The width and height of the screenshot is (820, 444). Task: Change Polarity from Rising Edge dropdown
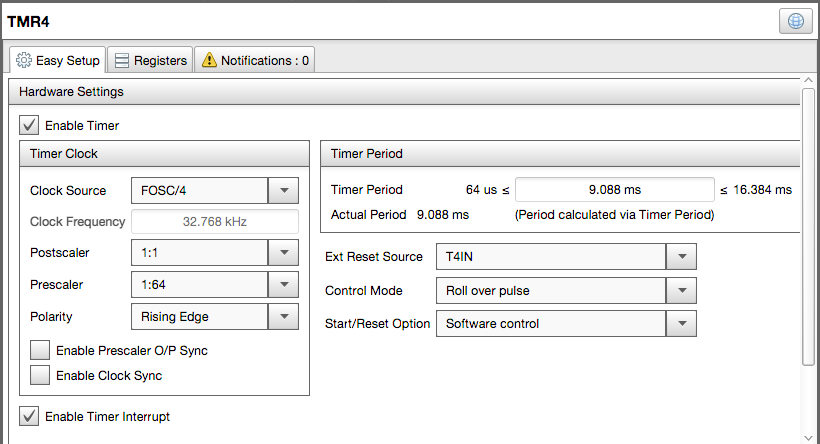coord(283,317)
